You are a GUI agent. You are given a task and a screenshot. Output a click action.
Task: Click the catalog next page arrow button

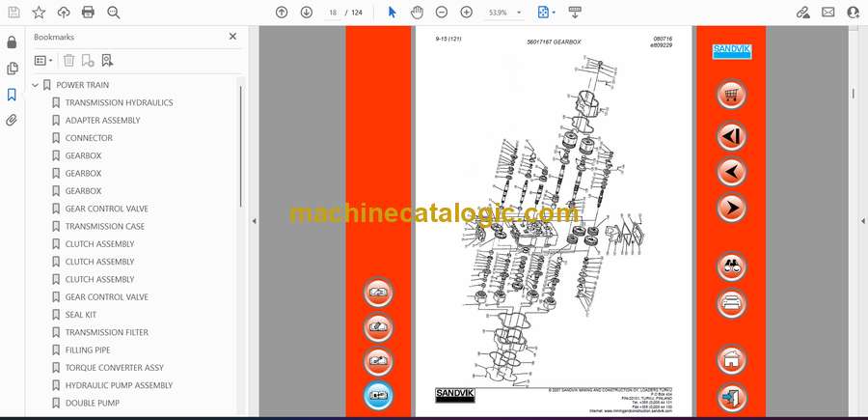tap(731, 208)
